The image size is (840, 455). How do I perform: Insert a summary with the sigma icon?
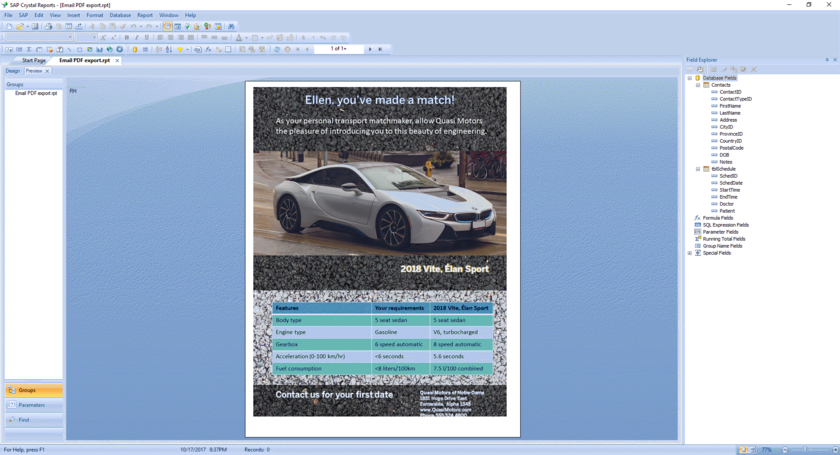point(29,49)
